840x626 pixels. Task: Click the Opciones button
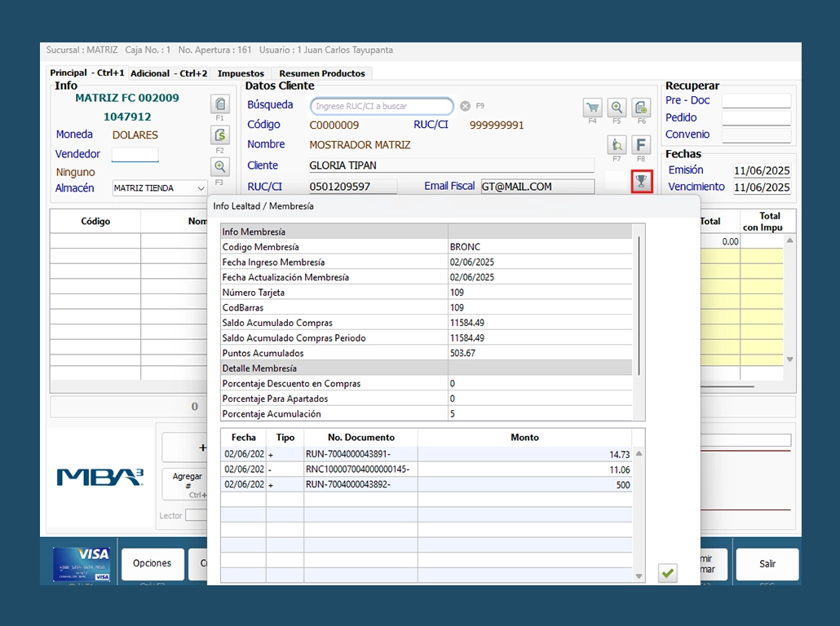pos(153,563)
